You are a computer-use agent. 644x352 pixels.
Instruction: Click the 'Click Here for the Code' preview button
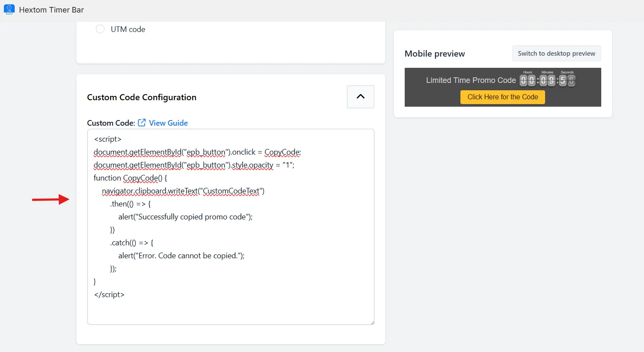(x=503, y=97)
